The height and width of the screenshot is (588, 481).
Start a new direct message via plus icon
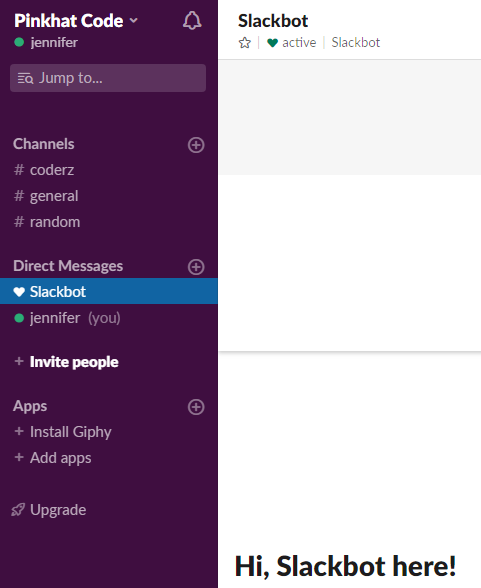coord(196,267)
